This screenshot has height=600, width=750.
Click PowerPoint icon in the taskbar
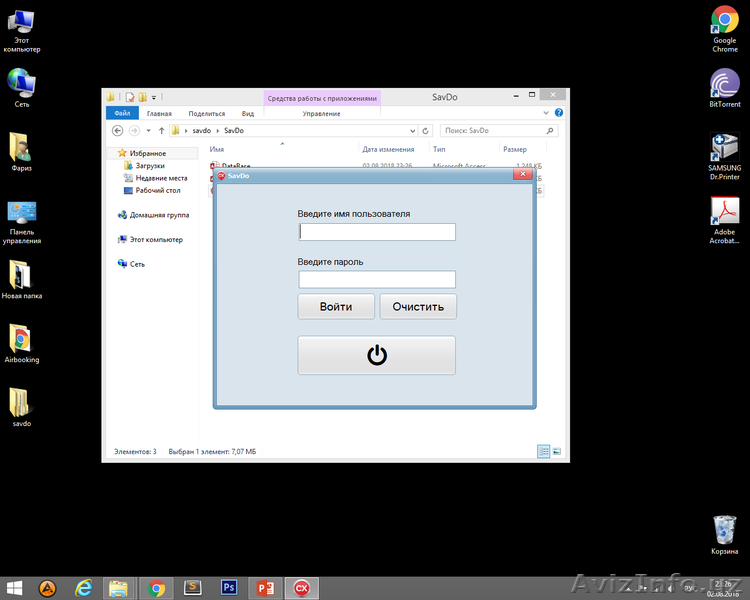(265, 588)
